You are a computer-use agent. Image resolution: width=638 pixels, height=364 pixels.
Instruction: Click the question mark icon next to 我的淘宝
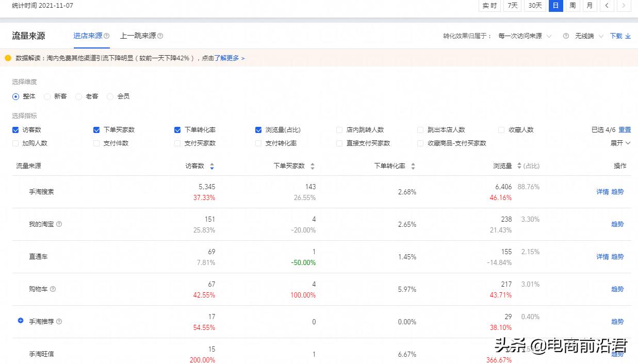59,224
